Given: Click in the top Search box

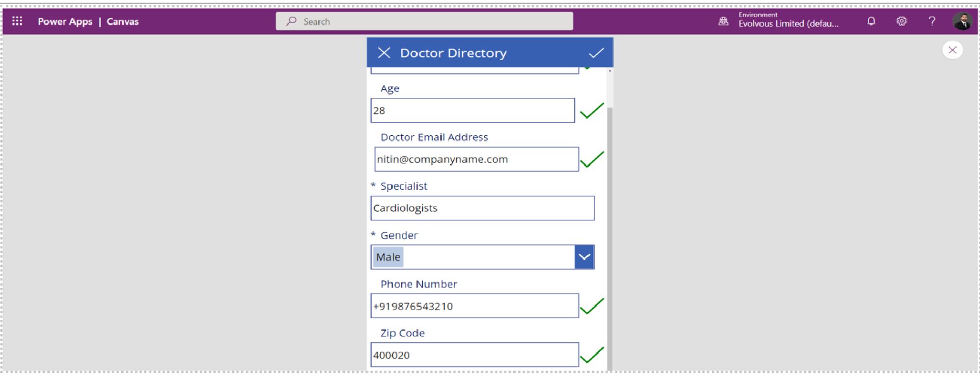Looking at the screenshot, I should [x=424, y=21].
